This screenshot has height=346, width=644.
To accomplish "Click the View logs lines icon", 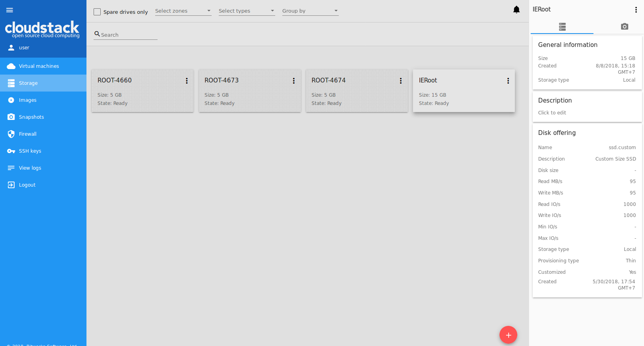I will pos(11,168).
